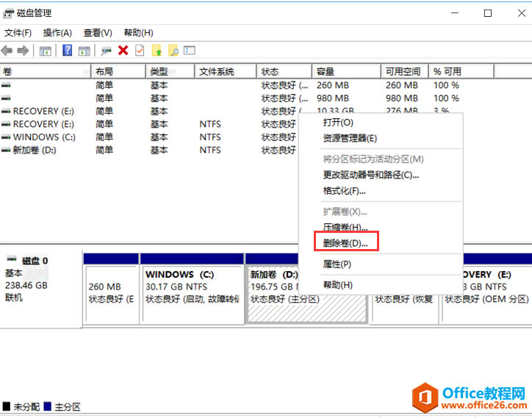
Task: Sort by the 布局 column header
Action: pyautogui.click(x=119, y=71)
